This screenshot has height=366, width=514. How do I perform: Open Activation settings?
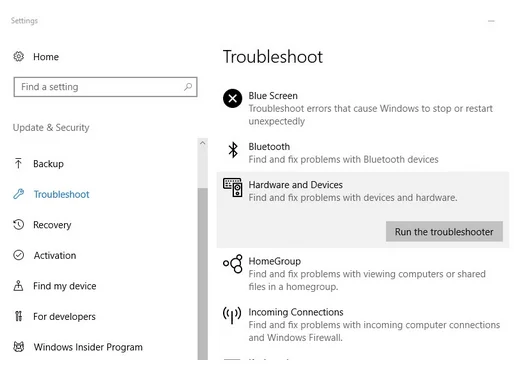(55, 255)
